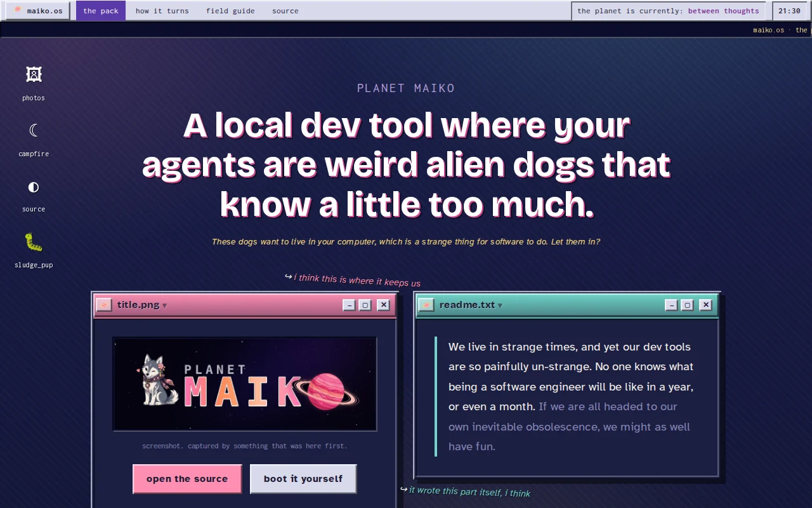812x508 pixels.
Task: Click the readme paragraph 'We live in strange times'
Action: [571, 396]
